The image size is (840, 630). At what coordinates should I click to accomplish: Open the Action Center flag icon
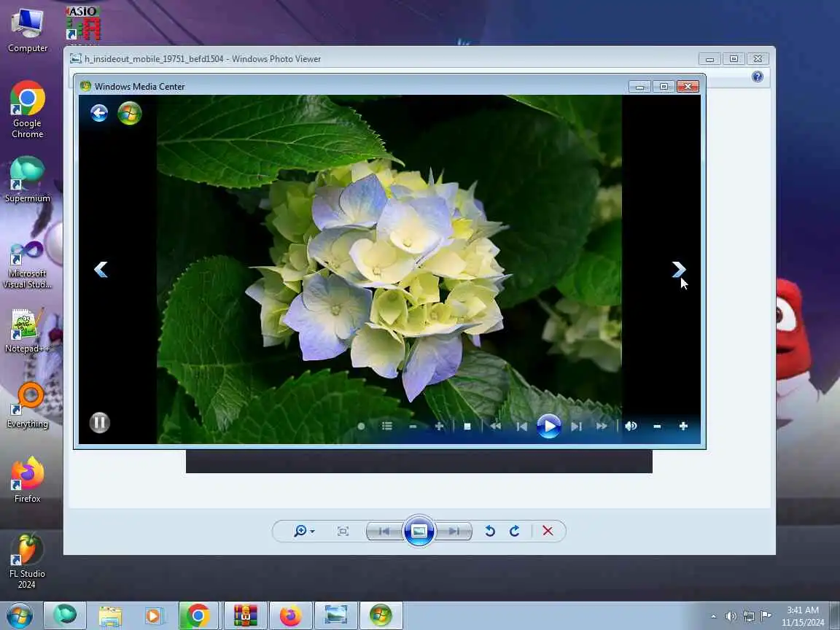tap(766, 615)
